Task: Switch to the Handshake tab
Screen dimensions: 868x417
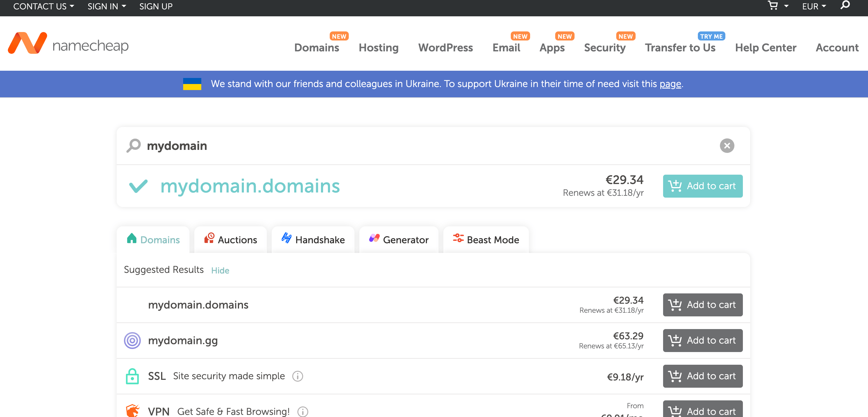Action: point(313,240)
